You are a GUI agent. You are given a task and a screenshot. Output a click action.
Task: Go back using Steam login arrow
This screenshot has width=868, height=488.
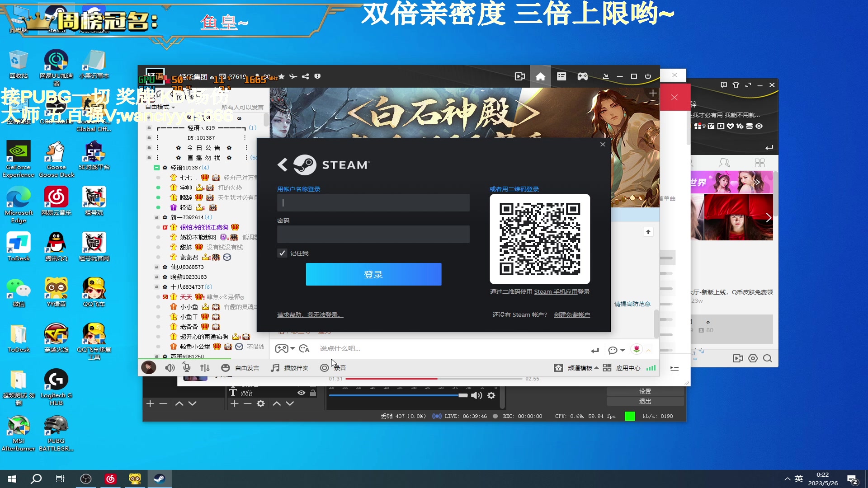click(283, 164)
